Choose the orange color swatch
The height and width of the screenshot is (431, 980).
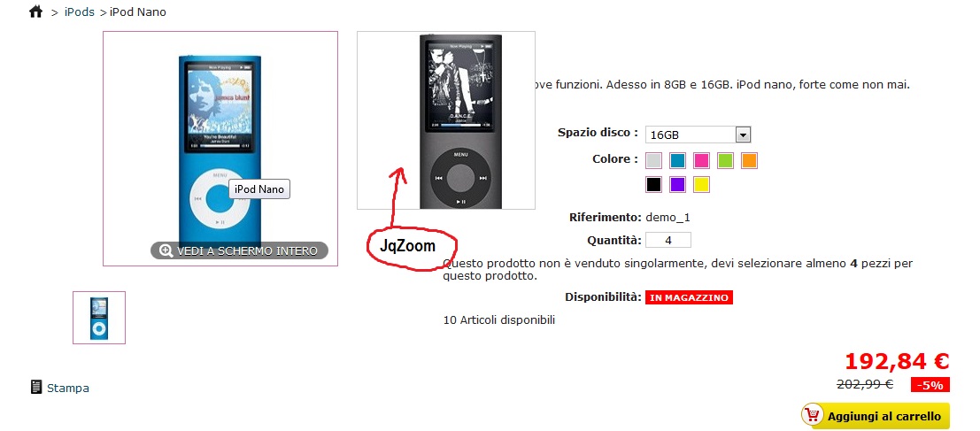[749, 160]
